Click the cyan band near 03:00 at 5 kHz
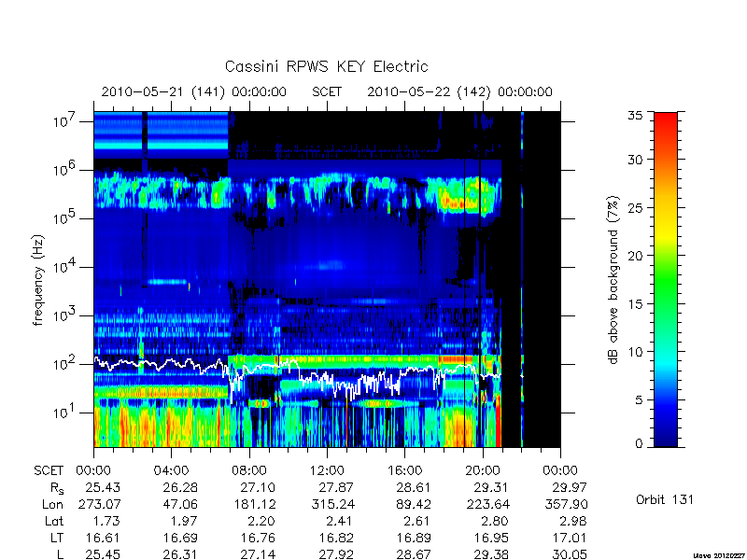Viewport: 747px width, 560px height. [167, 282]
